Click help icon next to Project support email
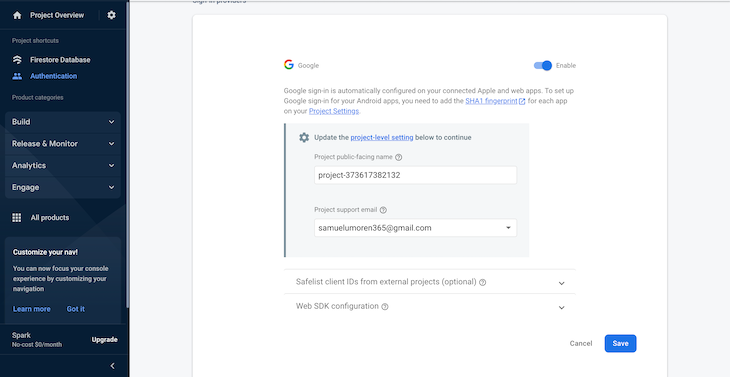 (x=383, y=210)
